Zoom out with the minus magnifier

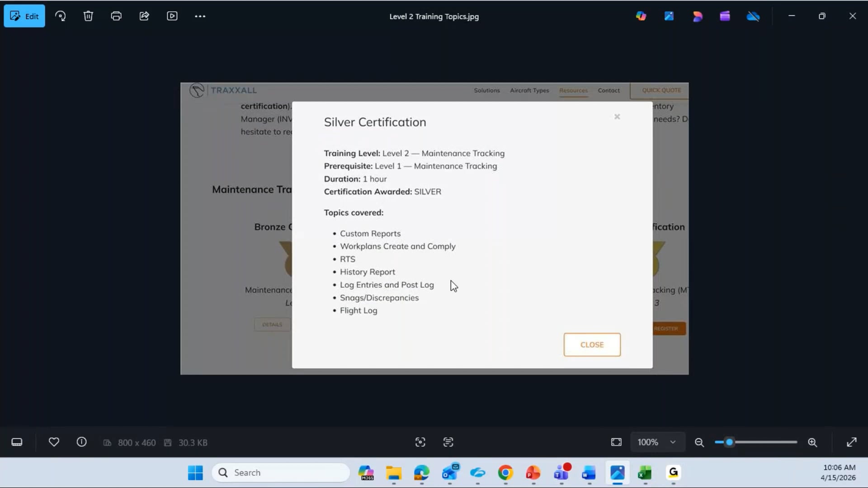699,442
